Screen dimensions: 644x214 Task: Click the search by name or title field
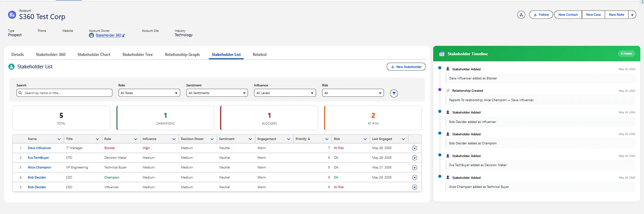pyautogui.click(x=64, y=93)
